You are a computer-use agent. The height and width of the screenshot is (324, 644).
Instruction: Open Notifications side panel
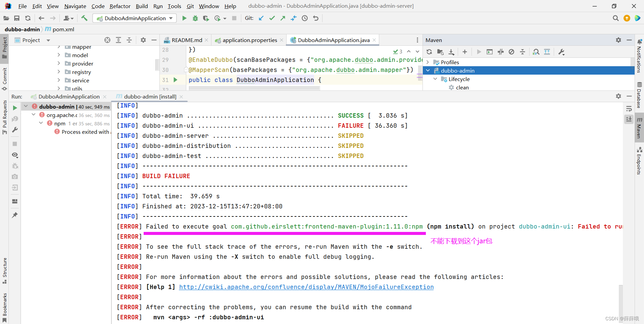click(639, 56)
